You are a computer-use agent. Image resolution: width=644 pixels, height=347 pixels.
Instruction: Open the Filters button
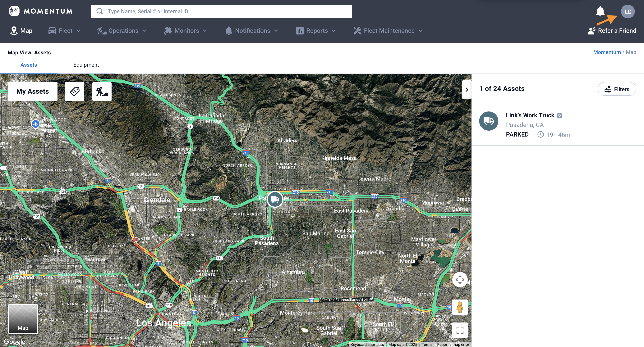tap(617, 89)
